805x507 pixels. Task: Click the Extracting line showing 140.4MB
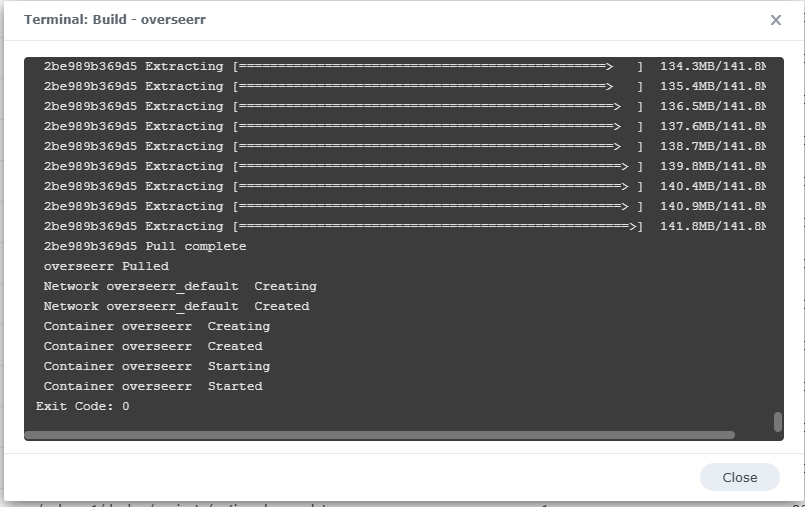click(400, 186)
